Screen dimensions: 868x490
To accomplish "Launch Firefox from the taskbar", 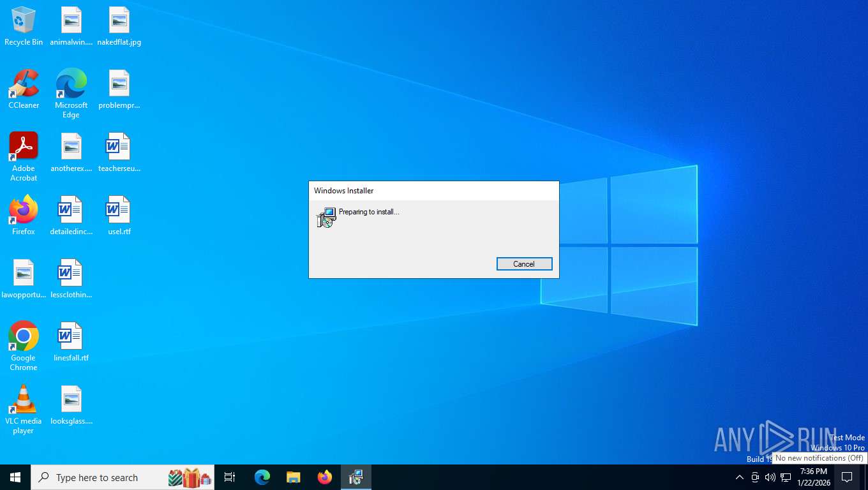I will 324,477.
